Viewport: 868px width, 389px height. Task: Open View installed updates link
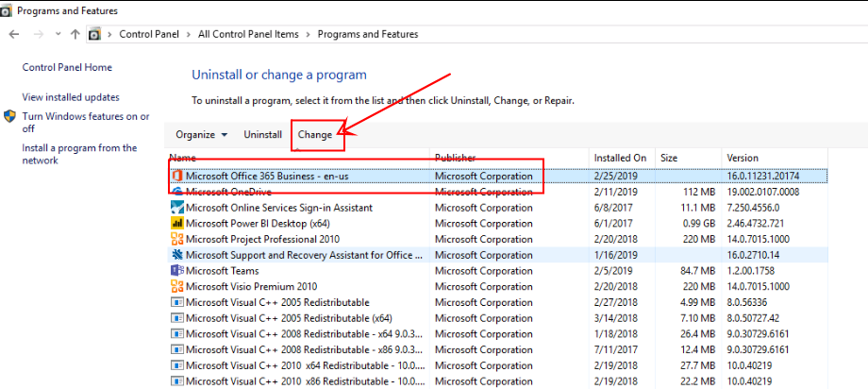tap(71, 97)
